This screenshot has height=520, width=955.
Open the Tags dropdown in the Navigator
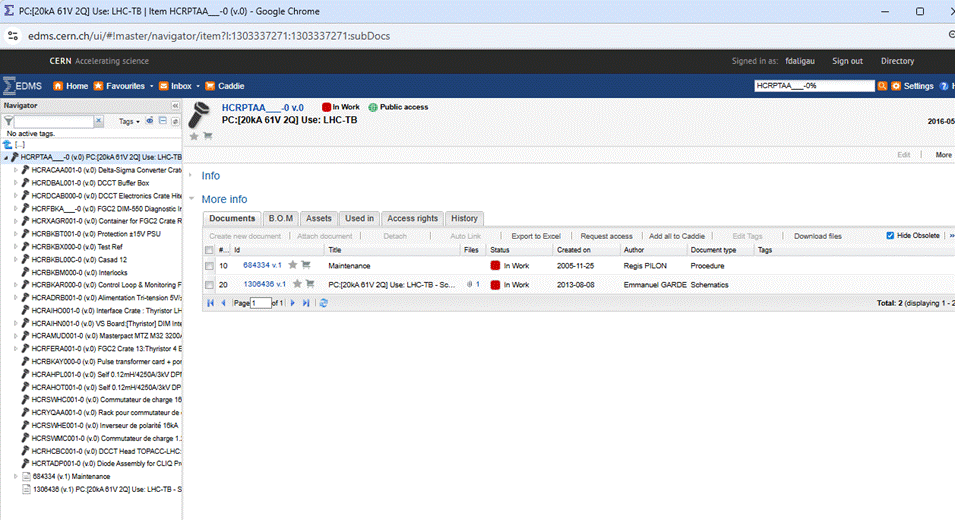(x=129, y=121)
